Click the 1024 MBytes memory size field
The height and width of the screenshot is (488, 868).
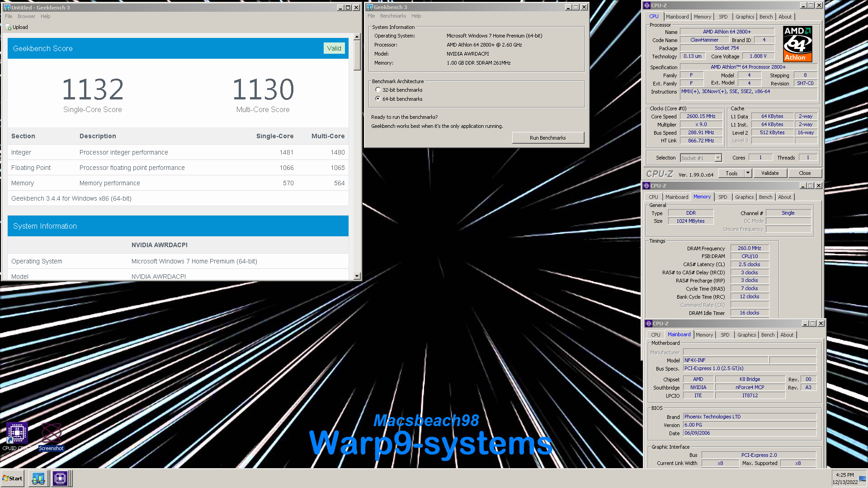tap(690, 221)
